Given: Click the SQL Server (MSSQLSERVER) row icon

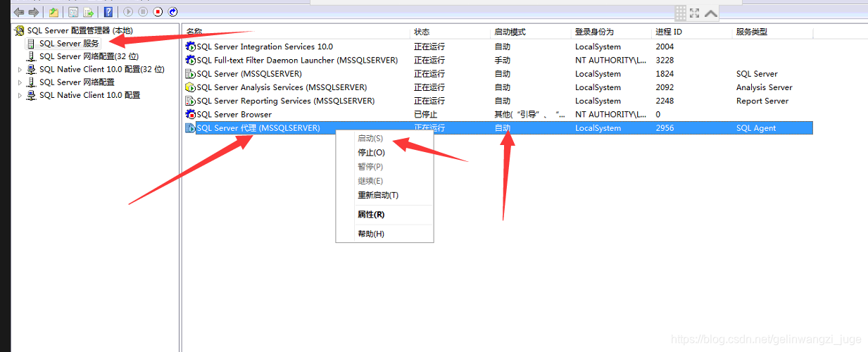Looking at the screenshot, I should click(190, 74).
